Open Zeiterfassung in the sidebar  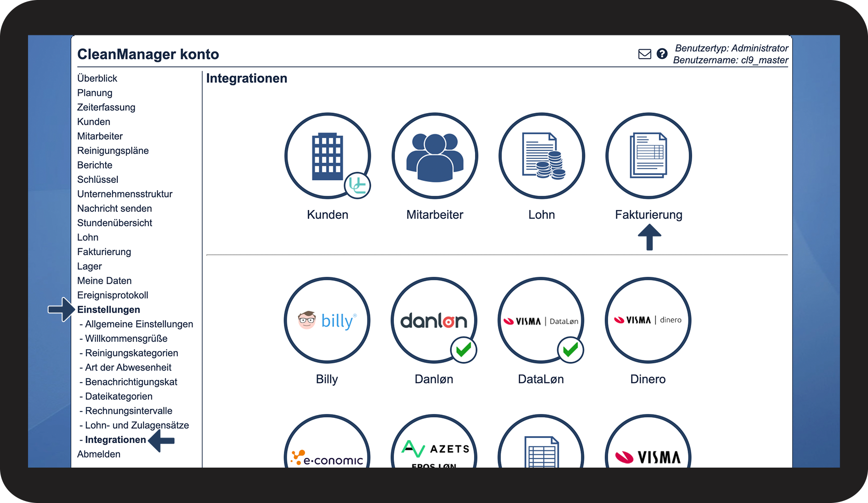click(106, 107)
